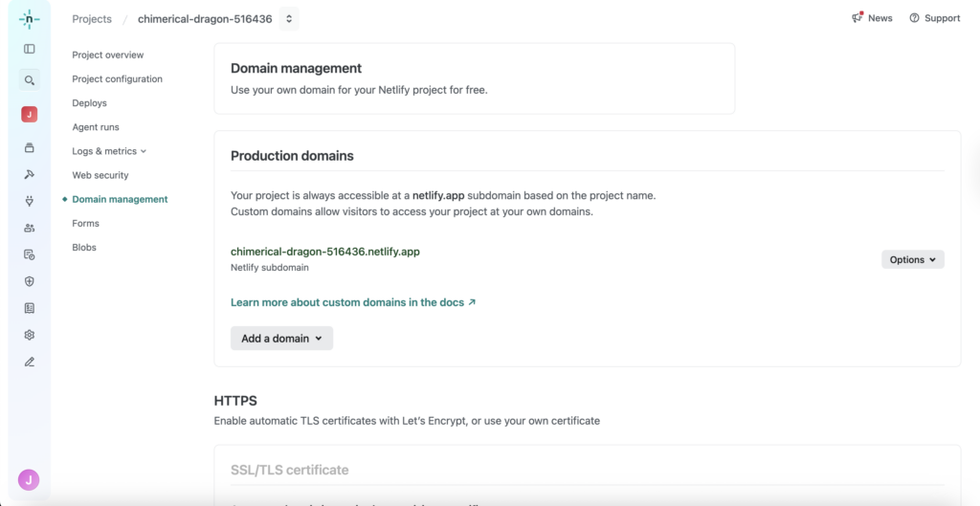Select Deploys in the project menu
Viewport: 980px width, 506px height.
click(x=89, y=103)
